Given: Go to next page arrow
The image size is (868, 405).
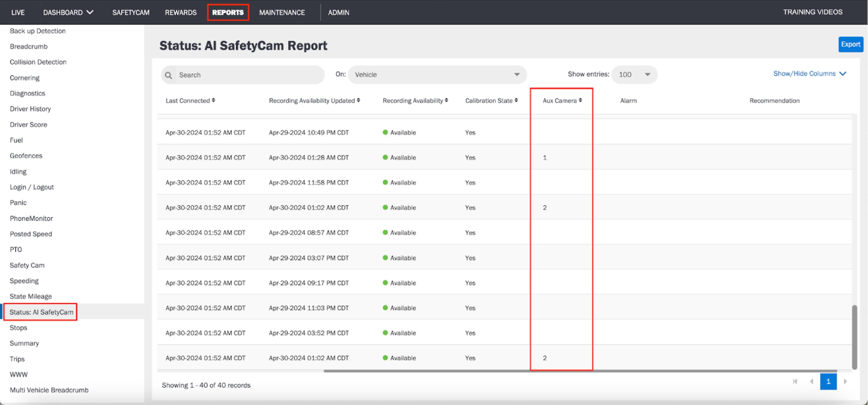Looking at the screenshot, I should click(846, 382).
